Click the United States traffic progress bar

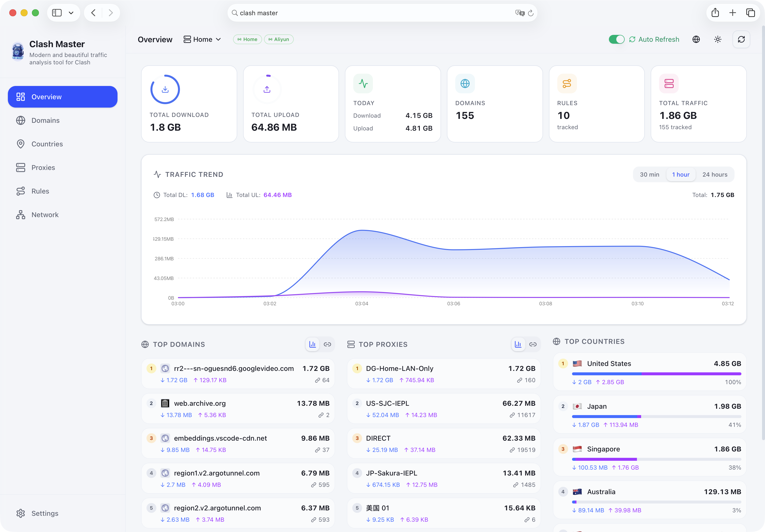point(656,374)
